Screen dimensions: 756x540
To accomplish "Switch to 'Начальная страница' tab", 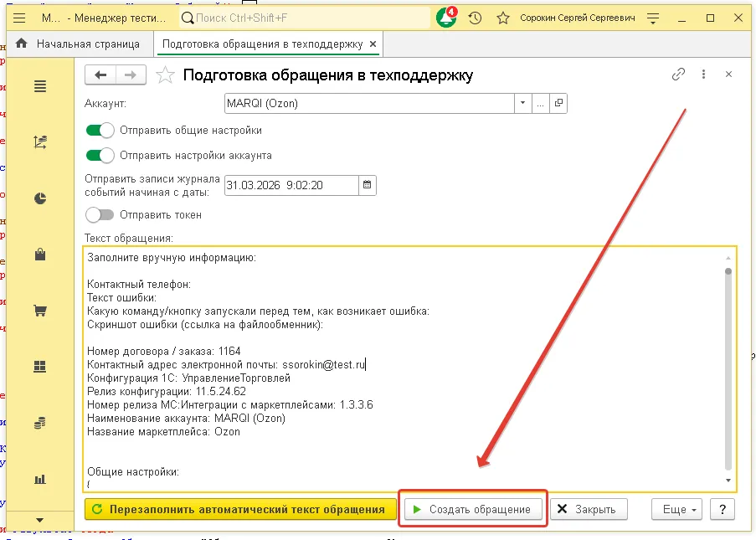I will [x=83, y=44].
